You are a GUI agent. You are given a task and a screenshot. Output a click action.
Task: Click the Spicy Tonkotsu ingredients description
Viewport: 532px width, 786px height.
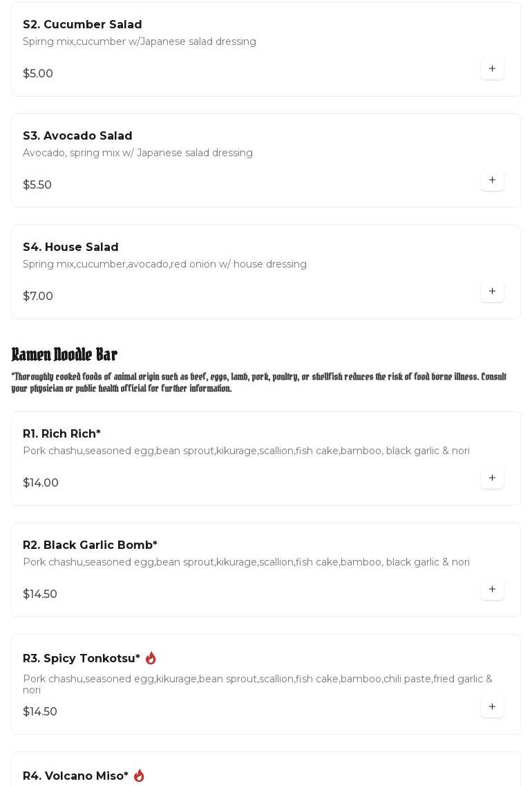click(257, 684)
